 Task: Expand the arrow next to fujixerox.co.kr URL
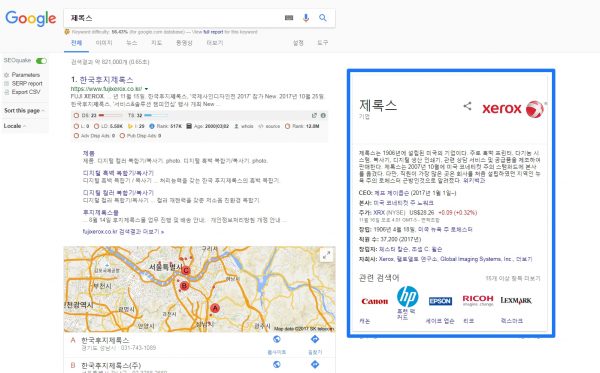click(x=146, y=89)
